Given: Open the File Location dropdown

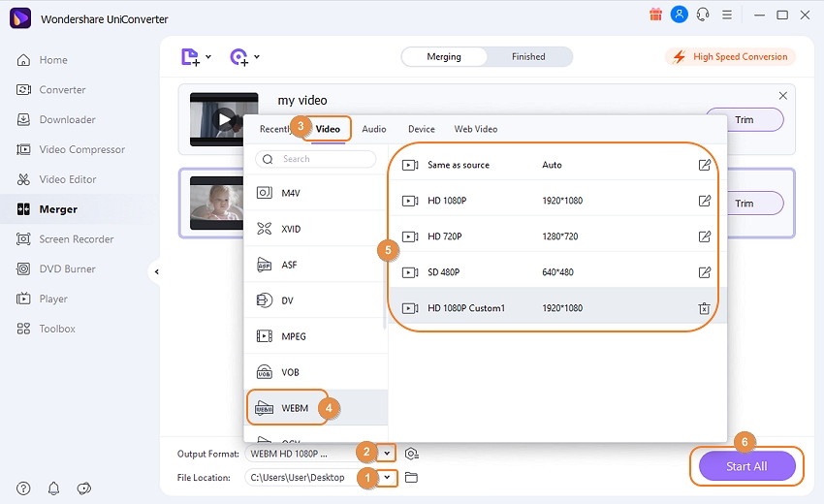Looking at the screenshot, I should (388, 478).
